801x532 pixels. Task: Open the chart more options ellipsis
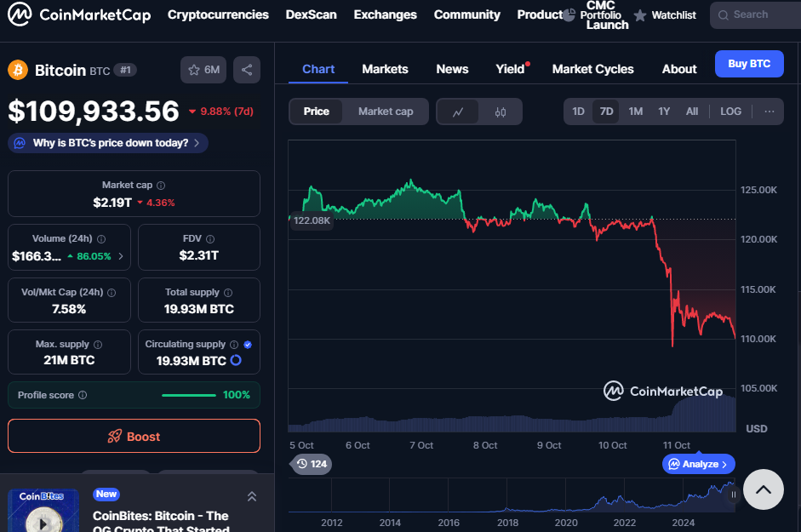[x=769, y=112]
